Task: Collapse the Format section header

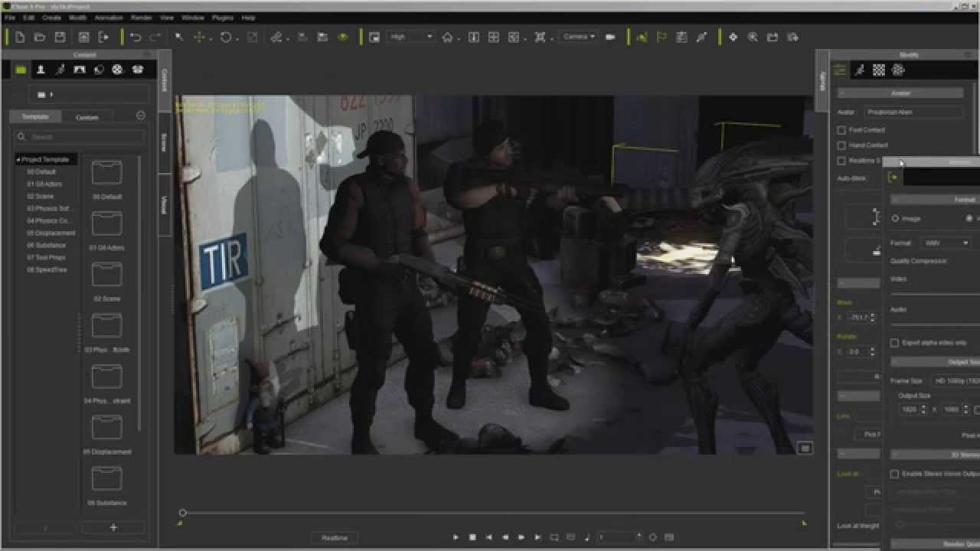Action: pyautogui.click(x=934, y=200)
